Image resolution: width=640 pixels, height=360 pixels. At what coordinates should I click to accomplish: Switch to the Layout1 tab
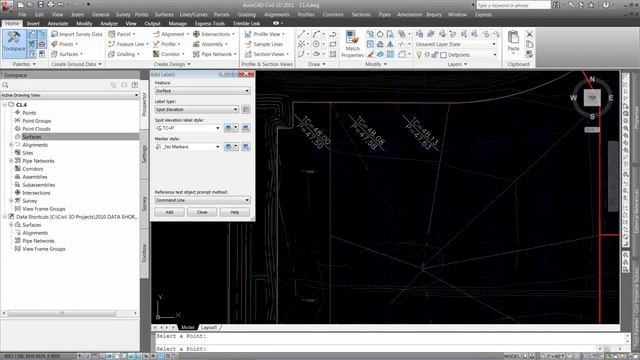[209, 327]
